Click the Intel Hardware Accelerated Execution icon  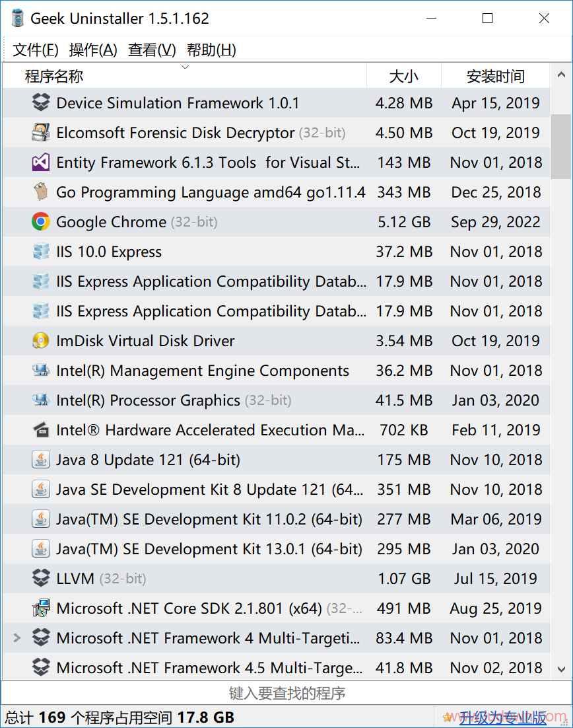tap(41, 429)
